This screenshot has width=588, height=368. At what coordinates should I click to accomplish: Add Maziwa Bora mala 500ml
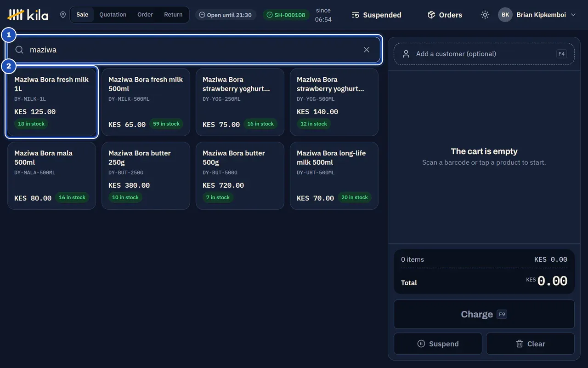pos(52,176)
